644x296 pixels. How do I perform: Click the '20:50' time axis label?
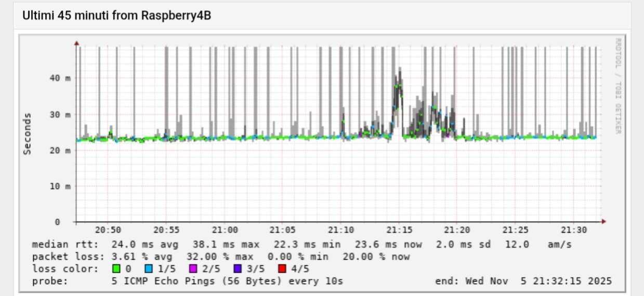(x=108, y=230)
